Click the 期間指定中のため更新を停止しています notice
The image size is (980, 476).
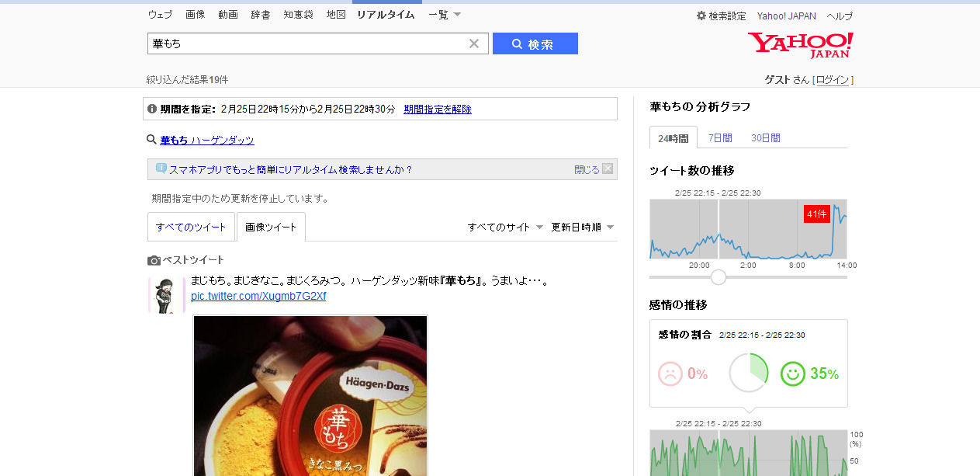click(240, 199)
